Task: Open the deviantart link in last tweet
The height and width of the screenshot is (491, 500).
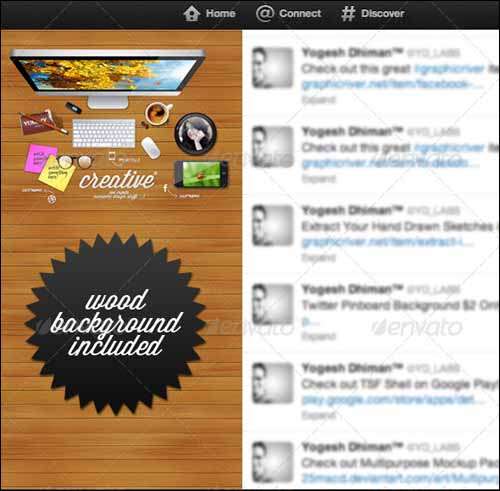Action: point(400,478)
